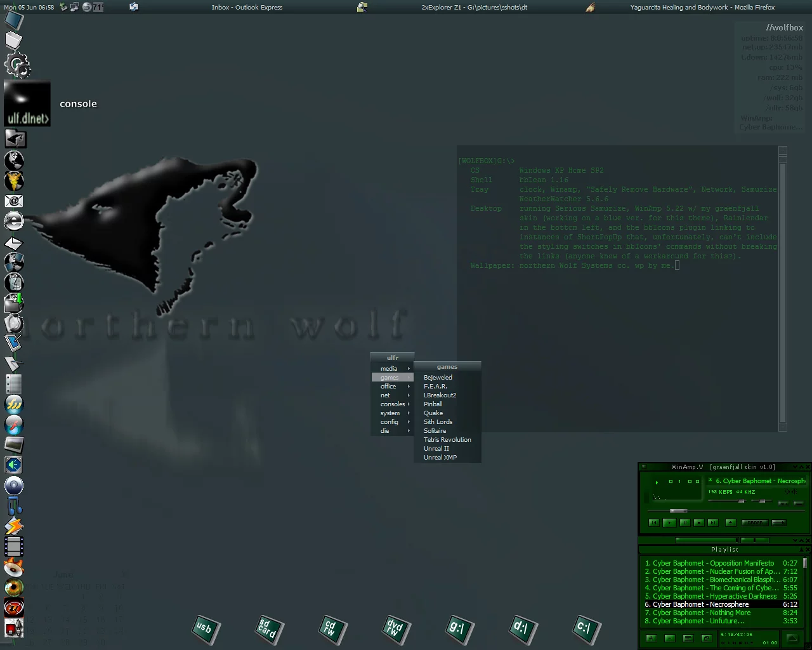This screenshot has width=812, height=650.
Task: Expand the consoles submenu
Action: pyautogui.click(x=392, y=404)
